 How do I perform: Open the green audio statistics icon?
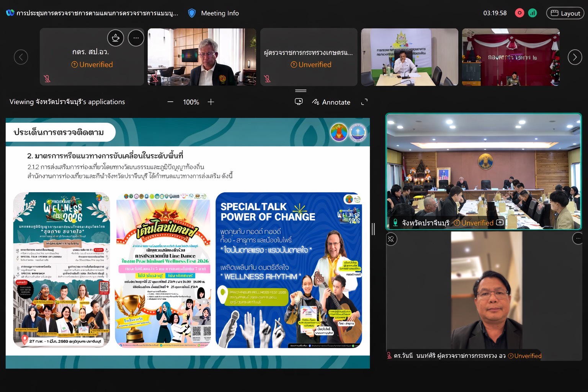click(x=532, y=13)
